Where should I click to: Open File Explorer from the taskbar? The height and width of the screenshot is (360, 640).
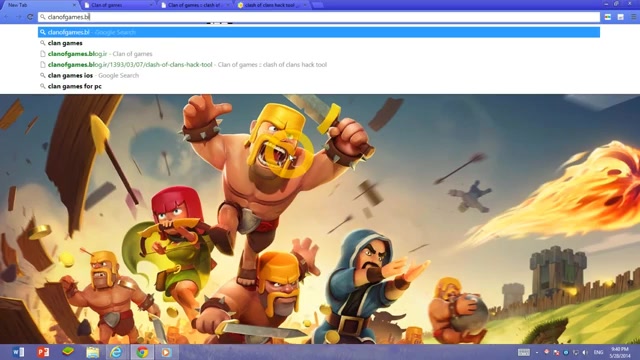(x=93, y=352)
